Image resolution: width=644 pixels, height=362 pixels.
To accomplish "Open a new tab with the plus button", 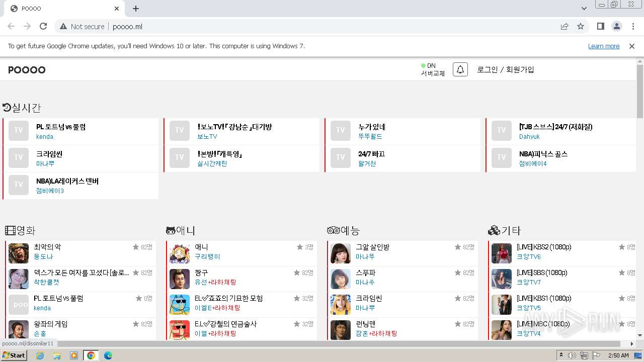I will pos(136,9).
